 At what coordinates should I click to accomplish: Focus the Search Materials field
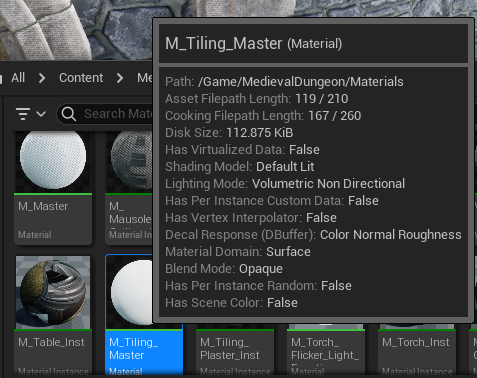(x=105, y=114)
